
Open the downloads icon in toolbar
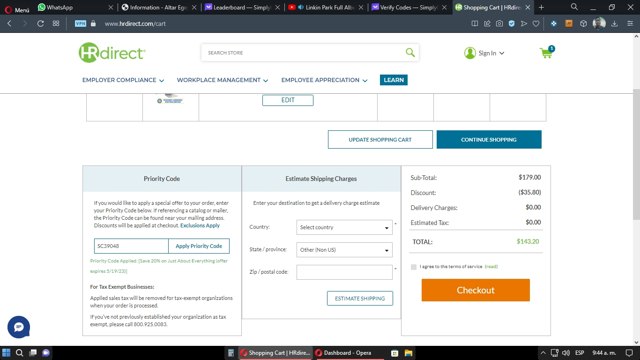(x=614, y=24)
